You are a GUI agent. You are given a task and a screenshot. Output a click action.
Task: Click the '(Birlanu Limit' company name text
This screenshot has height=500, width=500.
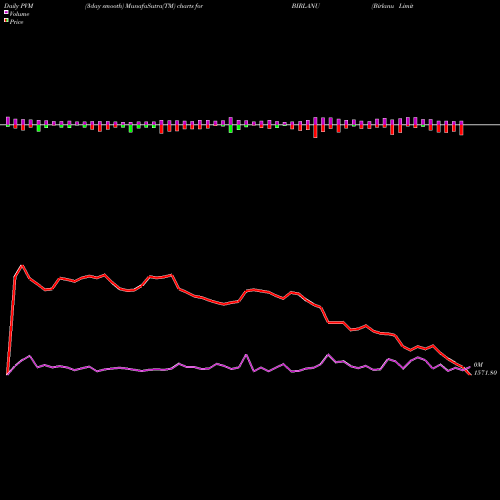[392, 6]
